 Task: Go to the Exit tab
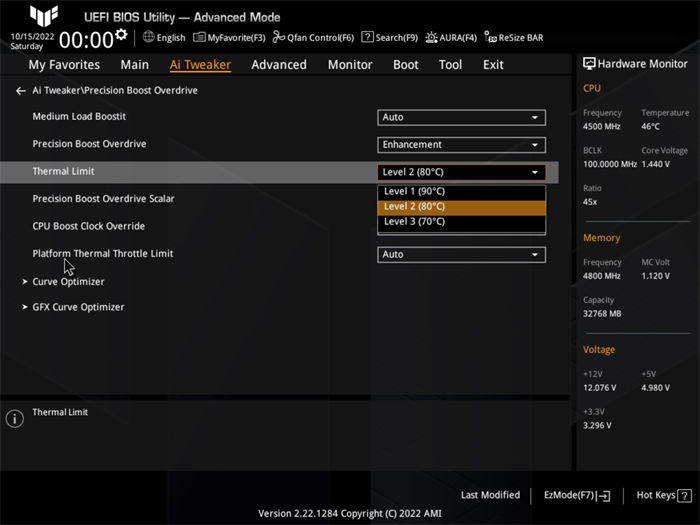click(493, 65)
